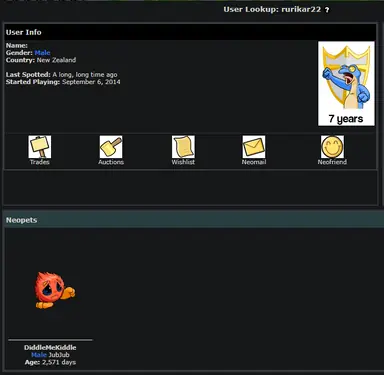Click the "JubJub" species text
This screenshot has width=384, height=375.
click(59, 355)
